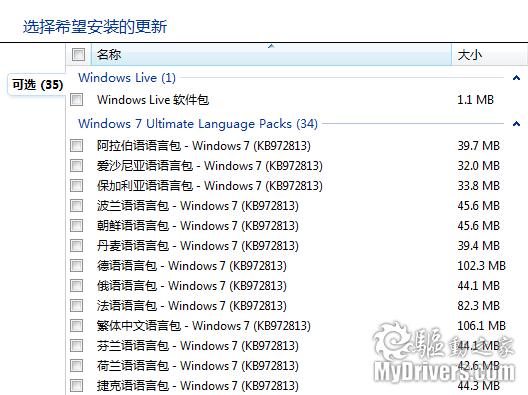Select the Windows Live 软件包 row text
Viewport: 528px width, 395px height.
[x=153, y=100]
